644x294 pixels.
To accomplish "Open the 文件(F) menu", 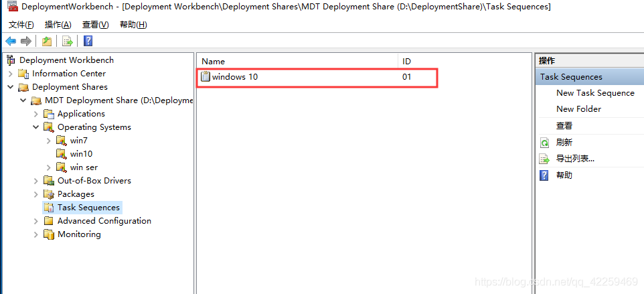I will (x=21, y=25).
